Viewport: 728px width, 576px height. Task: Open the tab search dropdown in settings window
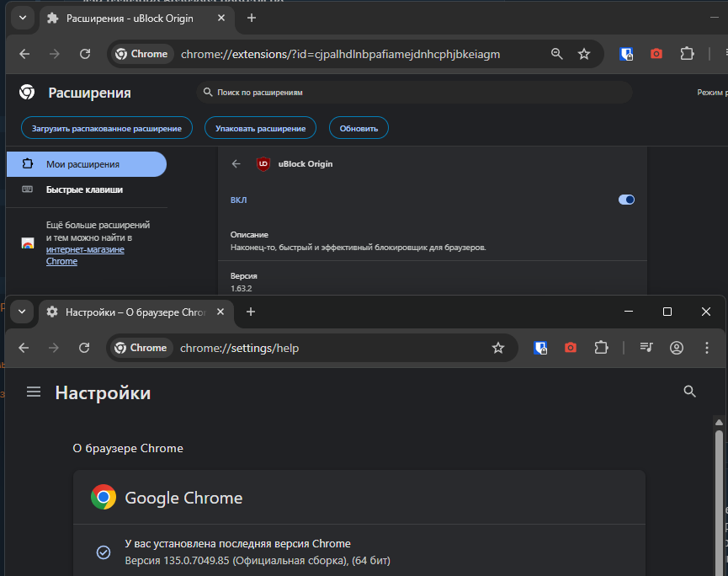click(x=22, y=312)
